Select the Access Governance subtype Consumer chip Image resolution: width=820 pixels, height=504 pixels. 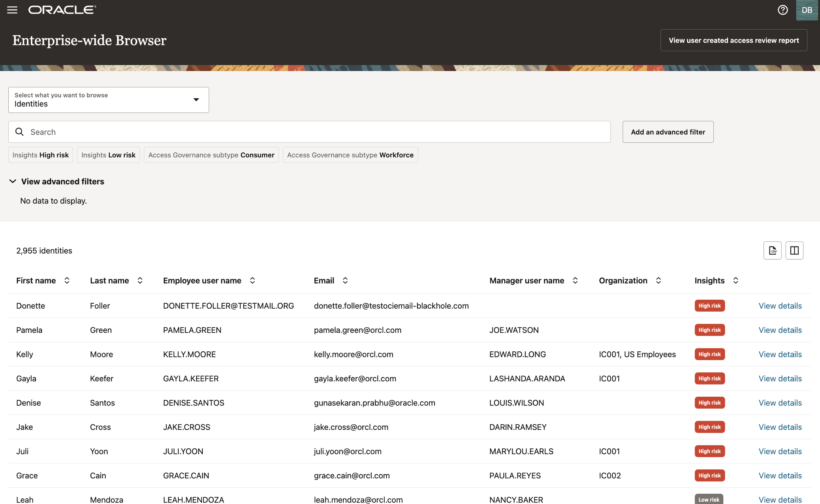(x=211, y=155)
